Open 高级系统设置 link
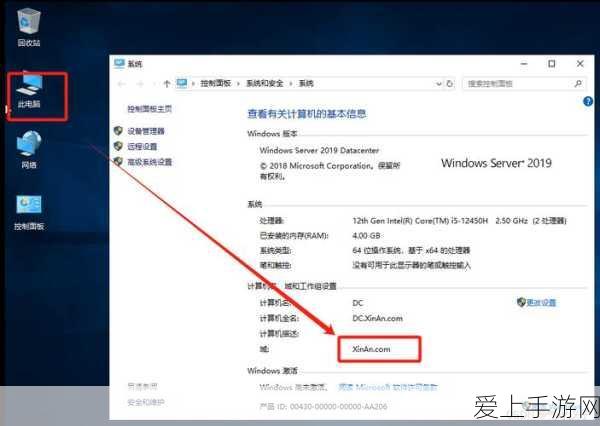 150,162
